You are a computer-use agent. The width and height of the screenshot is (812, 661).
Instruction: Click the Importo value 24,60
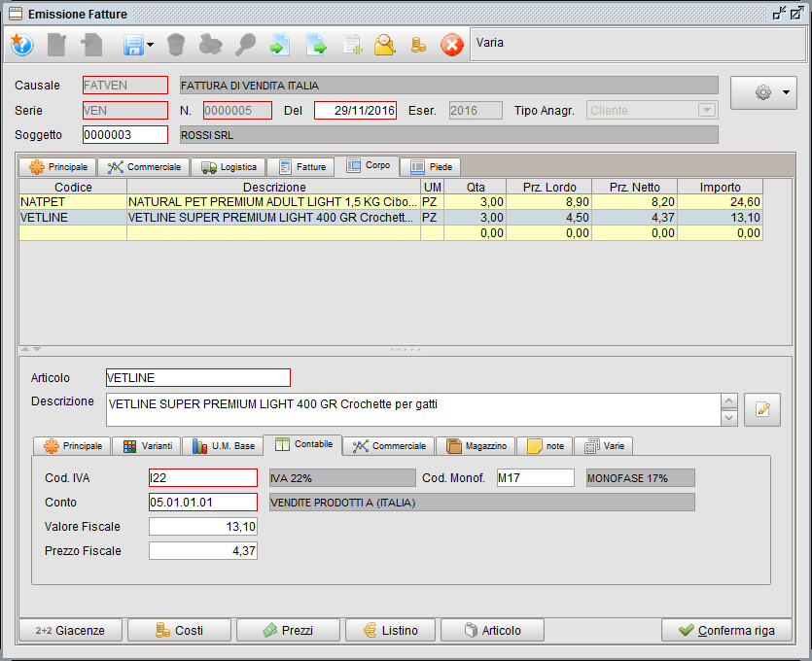[x=720, y=202]
